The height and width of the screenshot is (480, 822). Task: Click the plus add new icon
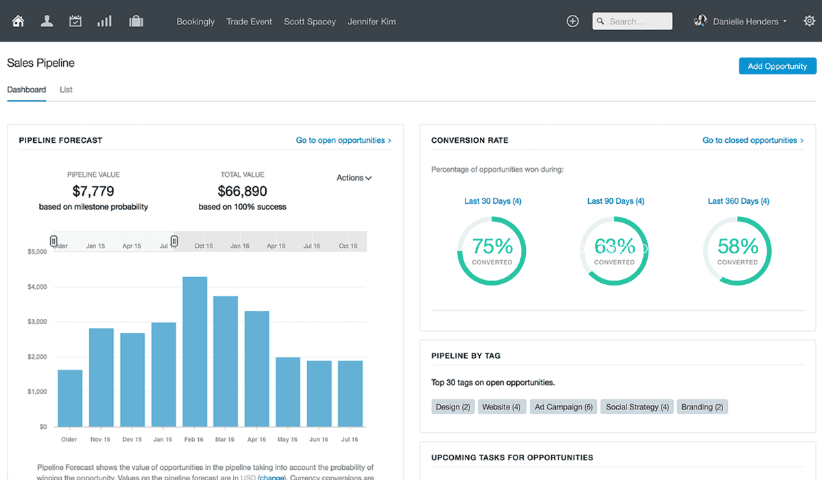point(572,21)
